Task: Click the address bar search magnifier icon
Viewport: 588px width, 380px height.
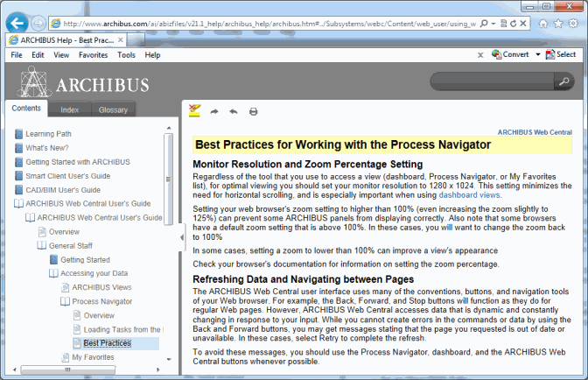Action: [484, 24]
